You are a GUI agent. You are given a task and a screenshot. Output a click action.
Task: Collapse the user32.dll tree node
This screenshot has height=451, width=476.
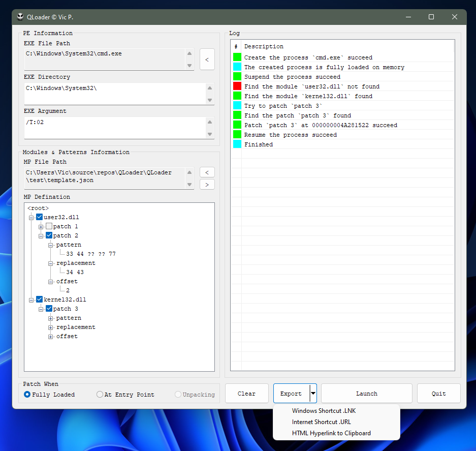click(31, 218)
